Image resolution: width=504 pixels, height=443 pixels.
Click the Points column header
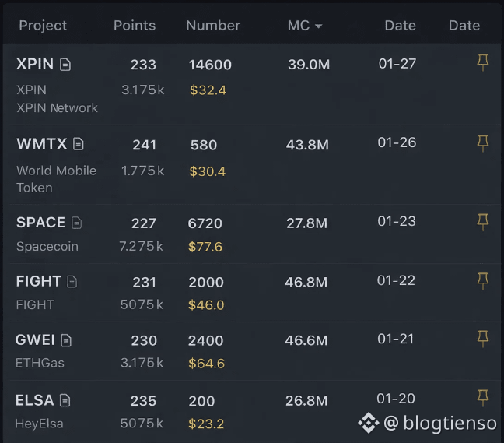click(135, 26)
